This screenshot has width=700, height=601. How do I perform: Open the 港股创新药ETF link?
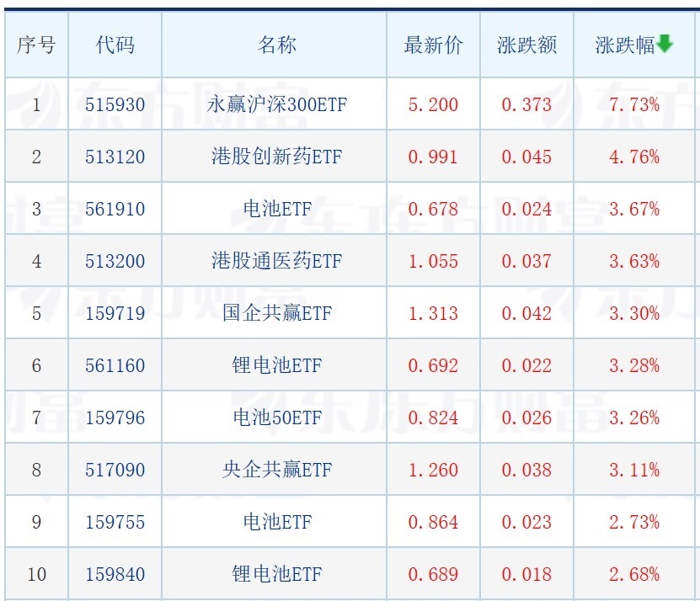(276, 157)
